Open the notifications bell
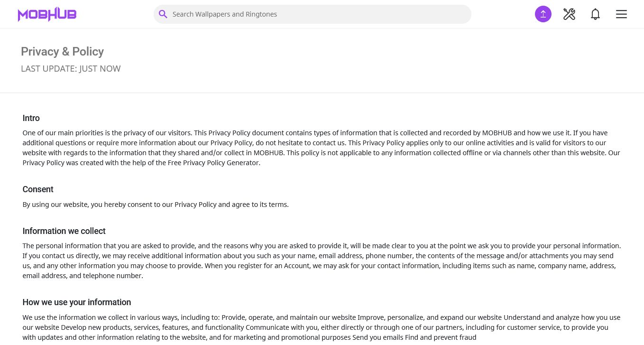This screenshot has width=644, height=345. 595,14
